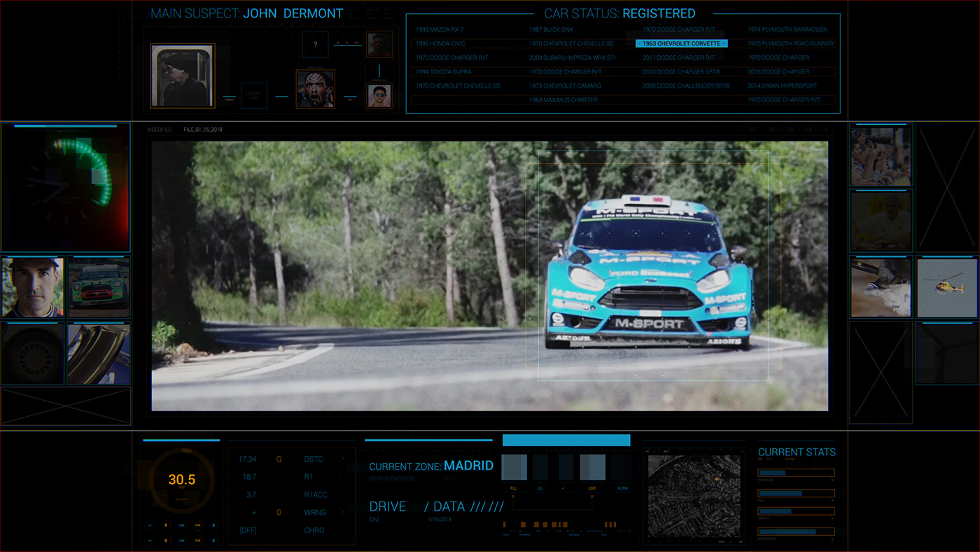The width and height of the screenshot is (980, 552).
Task: Click highlighted 1963 Chevrolet Corvette entry
Action: click(x=682, y=43)
